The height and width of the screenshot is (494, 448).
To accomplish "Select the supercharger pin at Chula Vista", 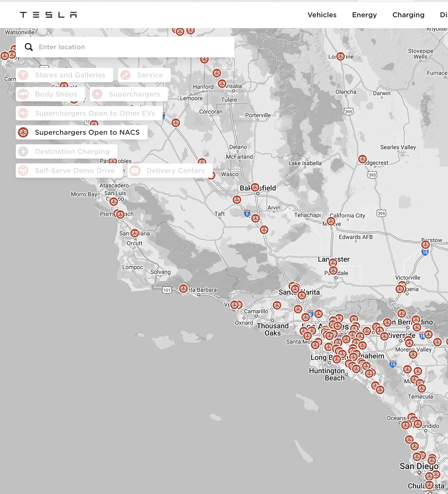I will [x=429, y=485].
